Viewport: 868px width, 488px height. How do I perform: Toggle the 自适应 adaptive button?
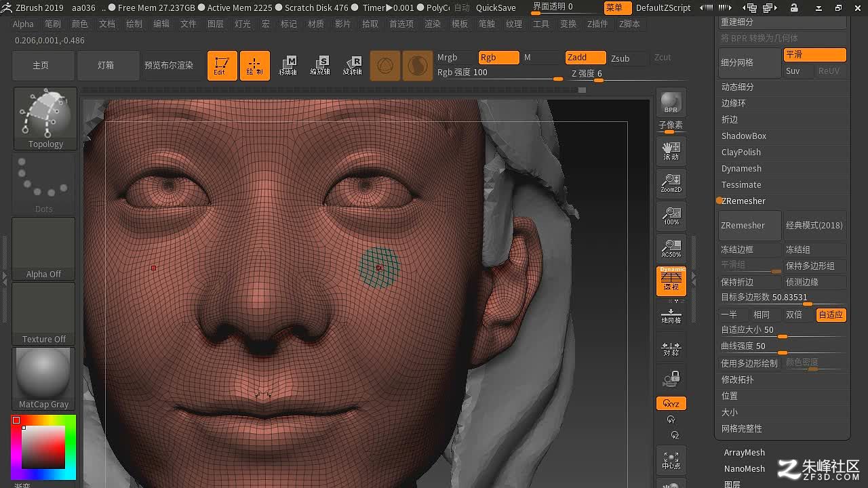(831, 315)
